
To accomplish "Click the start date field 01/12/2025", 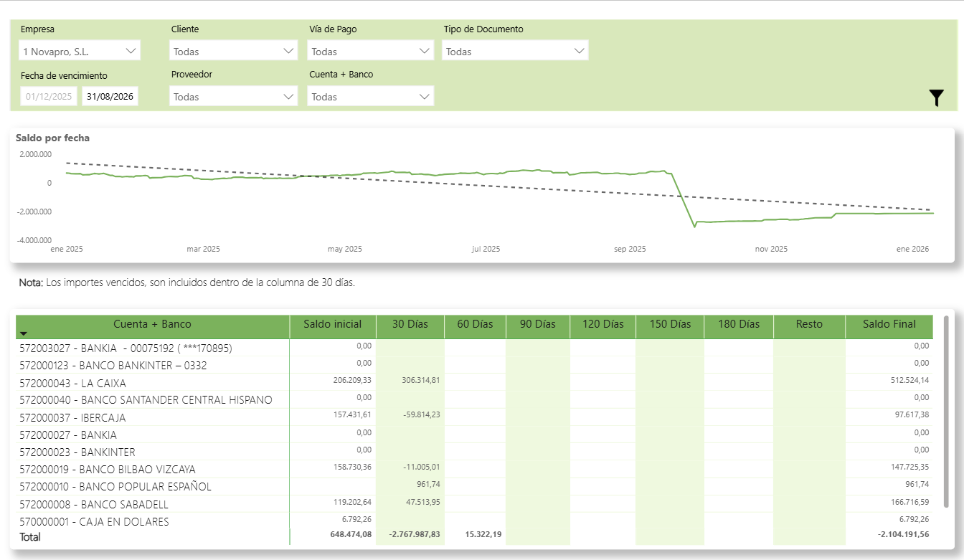I will click(49, 96).
